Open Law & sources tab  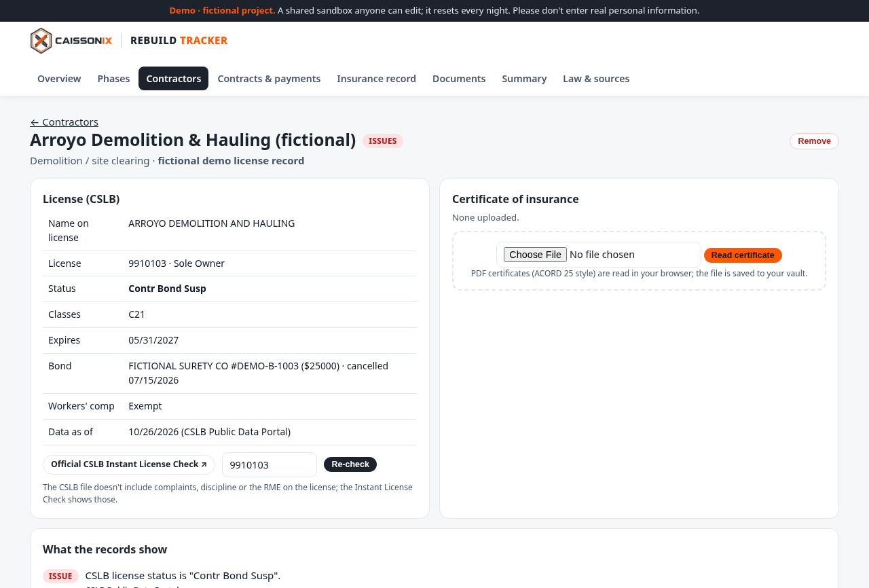coord(596,79)
